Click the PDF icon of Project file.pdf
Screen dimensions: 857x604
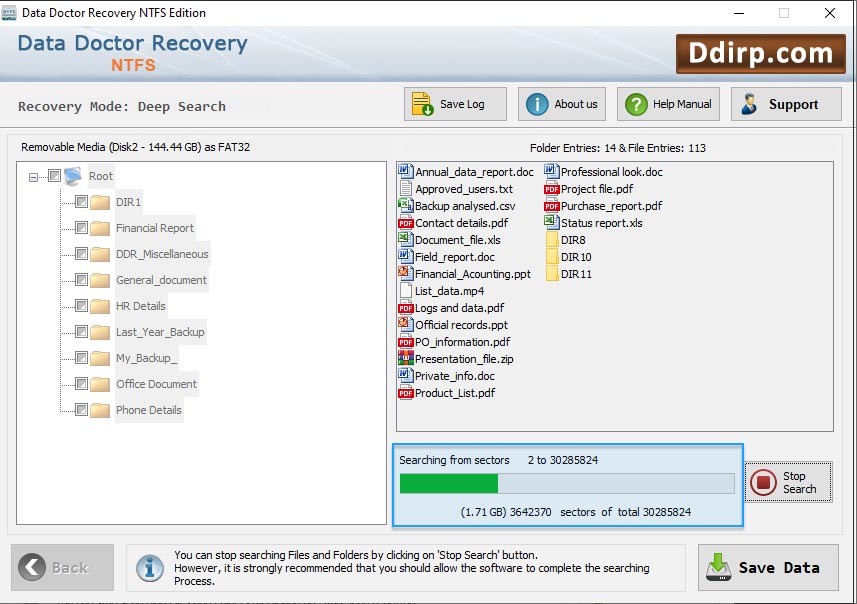(551, 189)
